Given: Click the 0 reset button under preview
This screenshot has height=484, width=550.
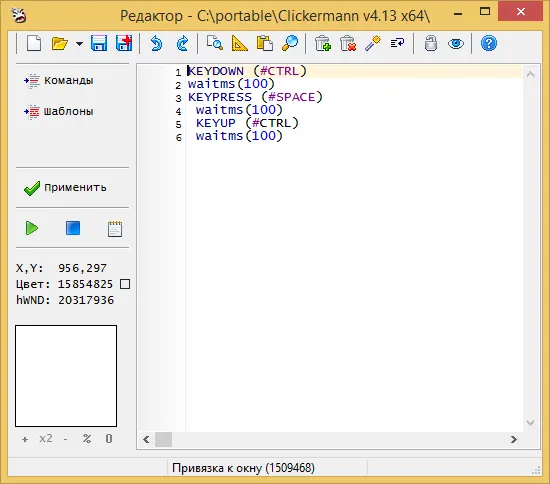Looking at the screenshot, I should pos(109,439).
